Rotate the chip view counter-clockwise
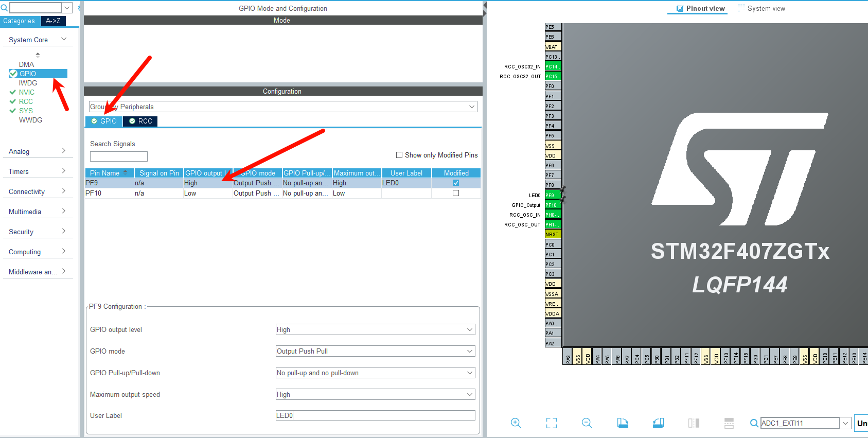This screenshot has height=438, width=868. pyautogui.click(x=658, y=423)
